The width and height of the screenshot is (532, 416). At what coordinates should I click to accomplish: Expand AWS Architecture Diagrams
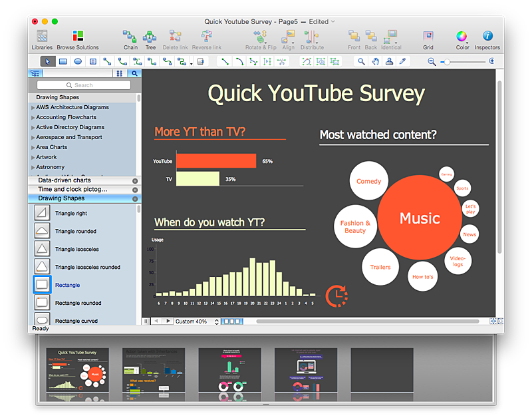pyautogui.click(x=33, y=108)
